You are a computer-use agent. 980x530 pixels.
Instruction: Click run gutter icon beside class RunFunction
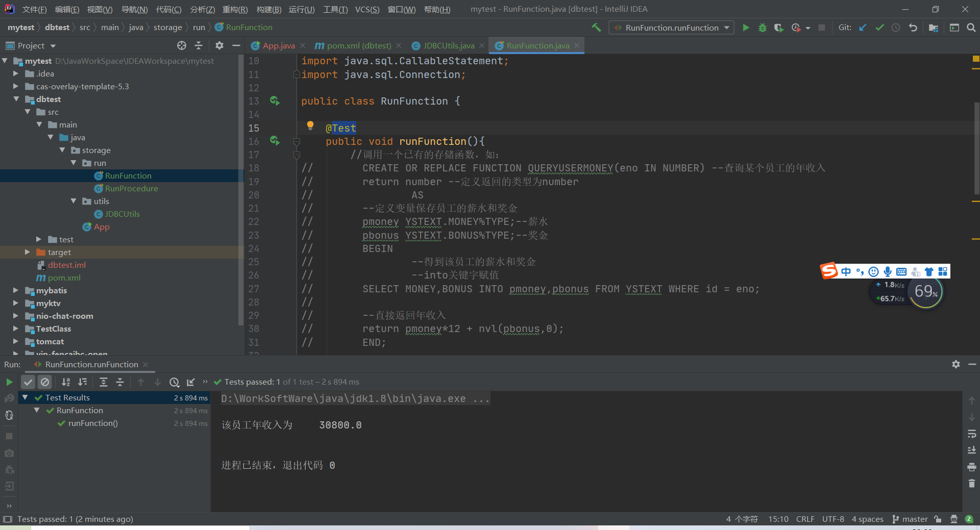(275, 100)
